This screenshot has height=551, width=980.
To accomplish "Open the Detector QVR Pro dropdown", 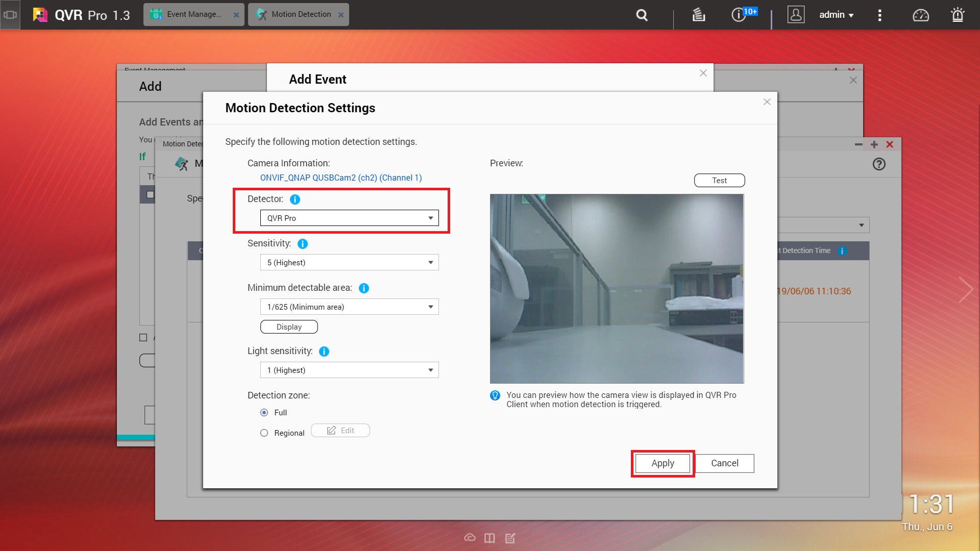I will (x=350, y=218).
